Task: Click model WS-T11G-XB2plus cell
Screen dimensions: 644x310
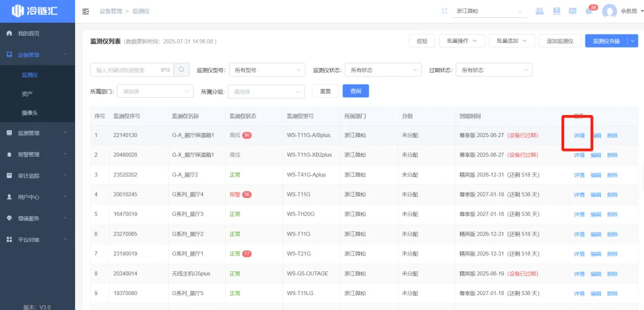Action: click(309, 155)
